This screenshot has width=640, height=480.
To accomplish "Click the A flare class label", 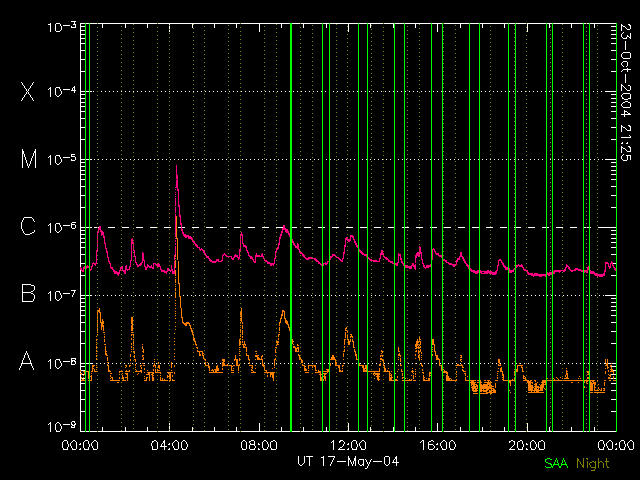I will [x=27, y=360].
